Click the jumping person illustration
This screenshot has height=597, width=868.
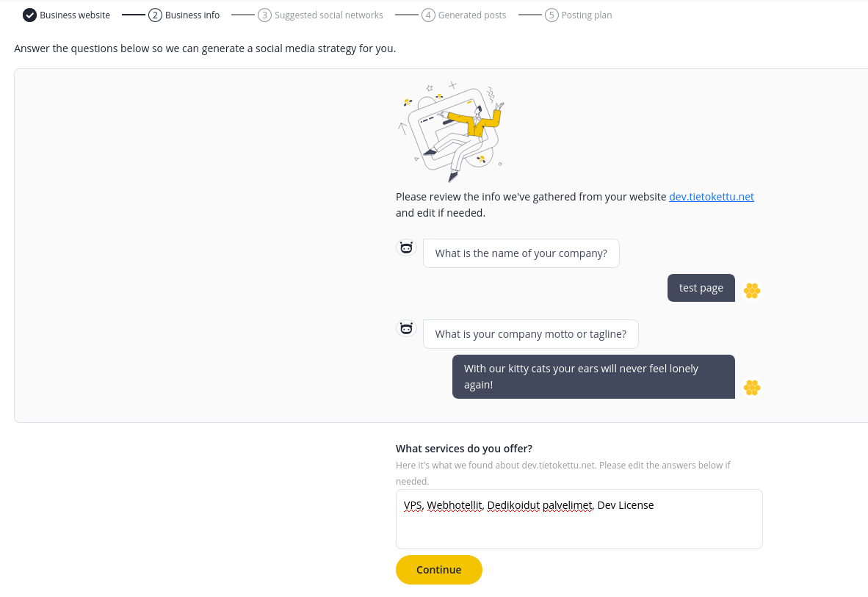[451, 131]
